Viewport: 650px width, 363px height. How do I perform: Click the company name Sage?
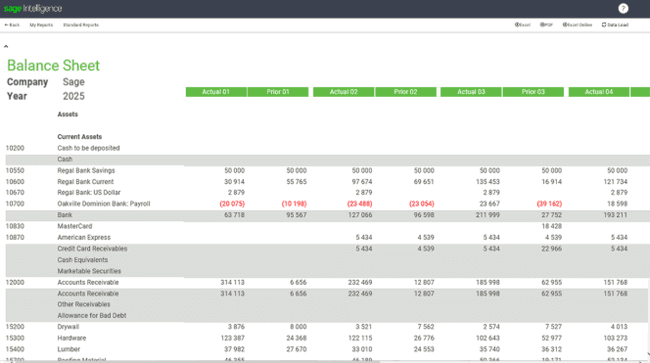click(73, 82)
